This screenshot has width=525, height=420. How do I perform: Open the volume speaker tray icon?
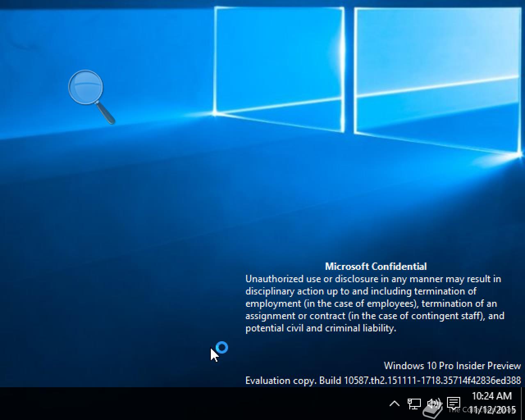coord(434,404)
